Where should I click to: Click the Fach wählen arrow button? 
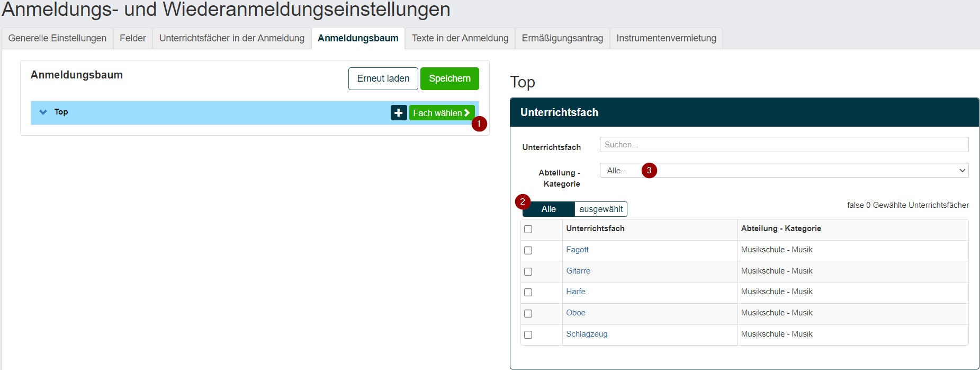pos(442,113)
